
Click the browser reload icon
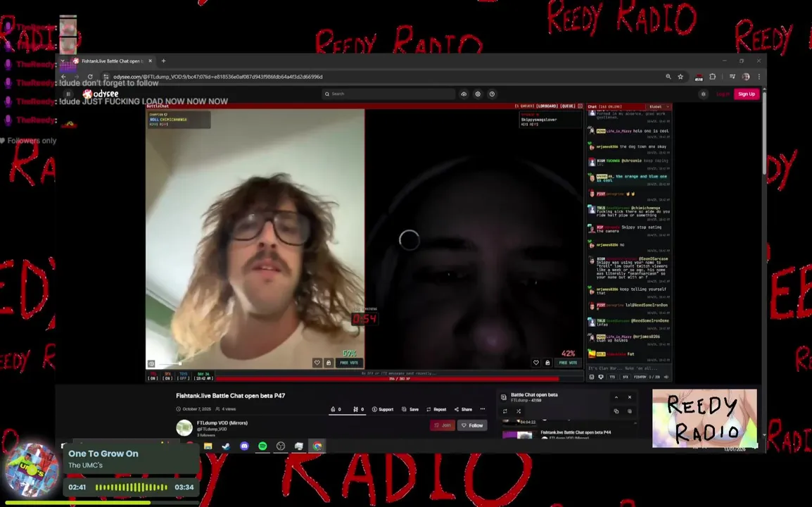coord(90,77)
